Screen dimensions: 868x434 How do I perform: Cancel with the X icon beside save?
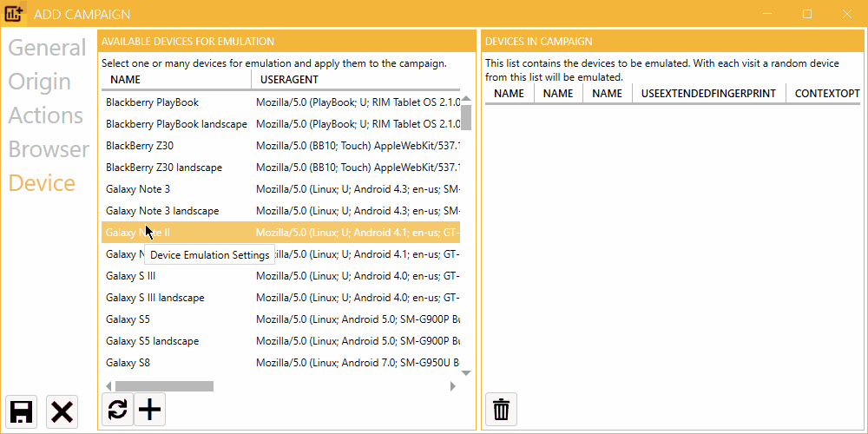pyautogui.click(x=62, y=412)
